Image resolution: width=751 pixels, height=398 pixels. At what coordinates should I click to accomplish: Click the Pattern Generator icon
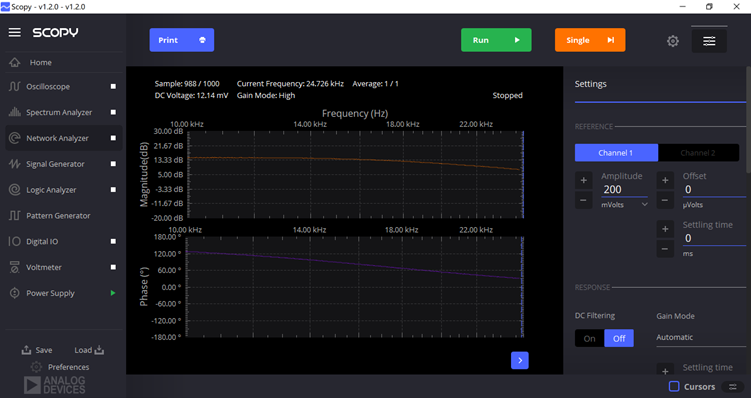point(14,216)
